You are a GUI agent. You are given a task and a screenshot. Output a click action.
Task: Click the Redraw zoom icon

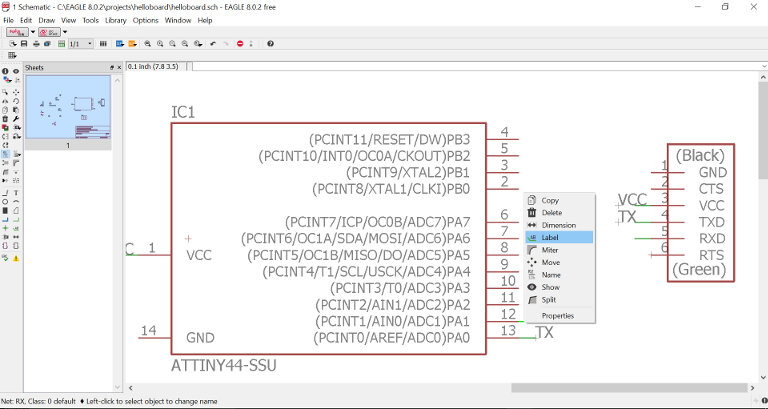pos(185,44)
